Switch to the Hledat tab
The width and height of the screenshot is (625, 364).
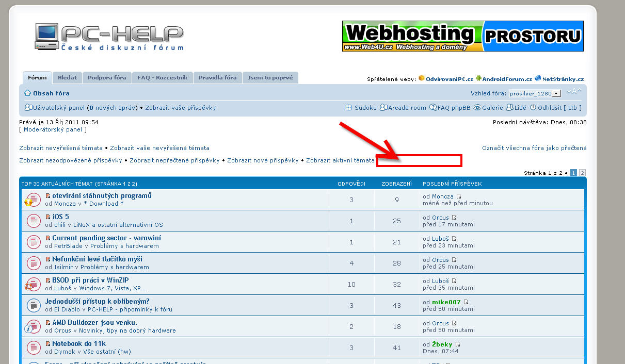(67, 78)
